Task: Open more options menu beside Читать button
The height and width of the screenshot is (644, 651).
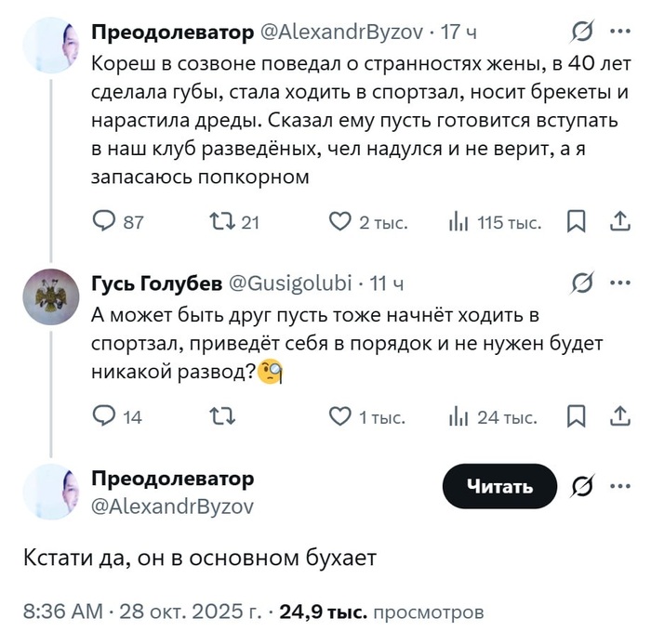Action: [x=618, y=486]
